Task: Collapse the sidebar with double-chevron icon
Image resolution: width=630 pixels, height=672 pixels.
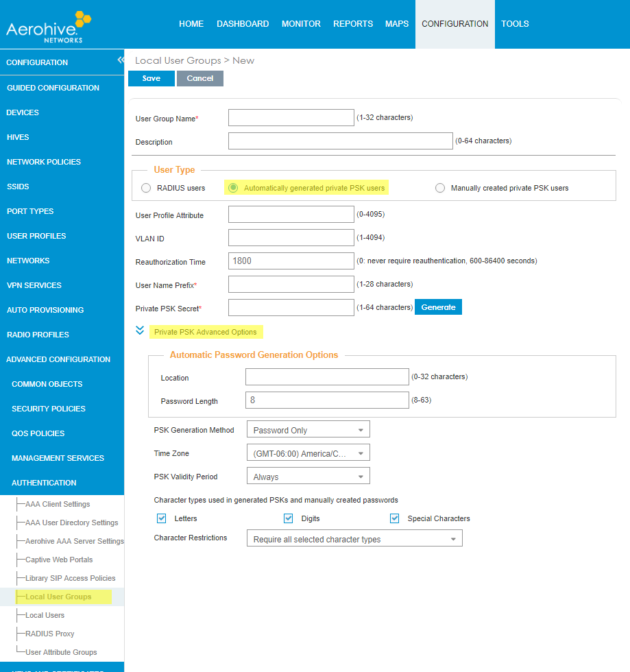Action: pos(121,60)
